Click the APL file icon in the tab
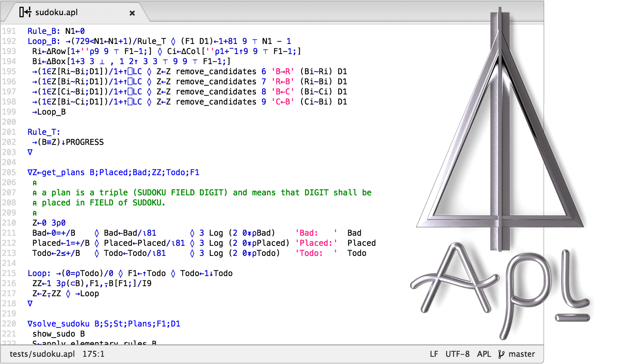The image size is (632, 364). click(25, 12)
